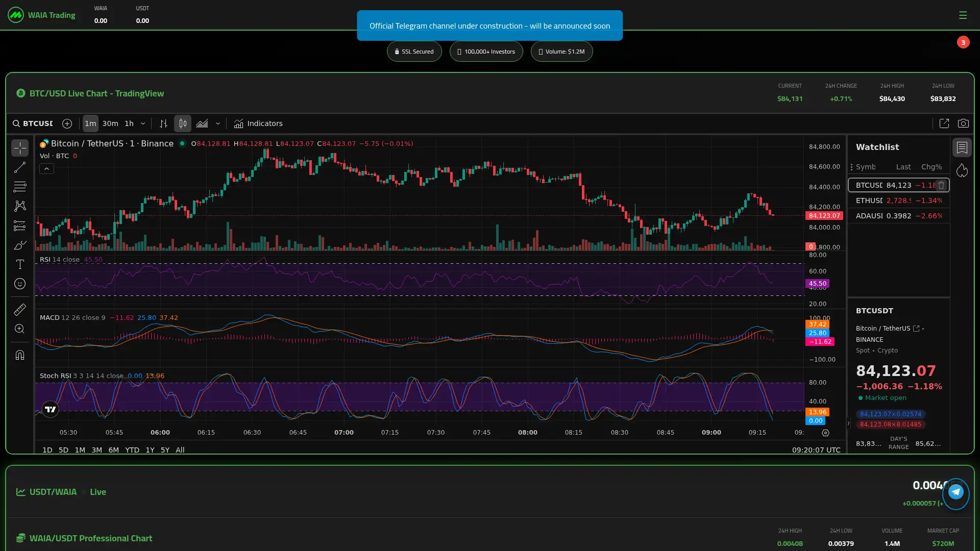This screenshot has width=980, height=551.
Task: Toggle the Hotlists flame panel
Action: tap(963, 170)
